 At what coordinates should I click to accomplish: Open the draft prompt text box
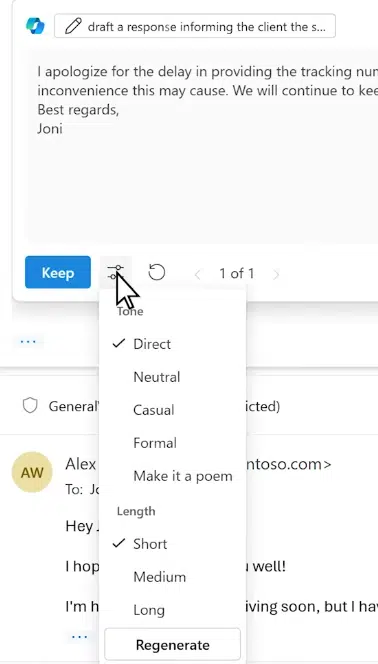click(195, 26)
